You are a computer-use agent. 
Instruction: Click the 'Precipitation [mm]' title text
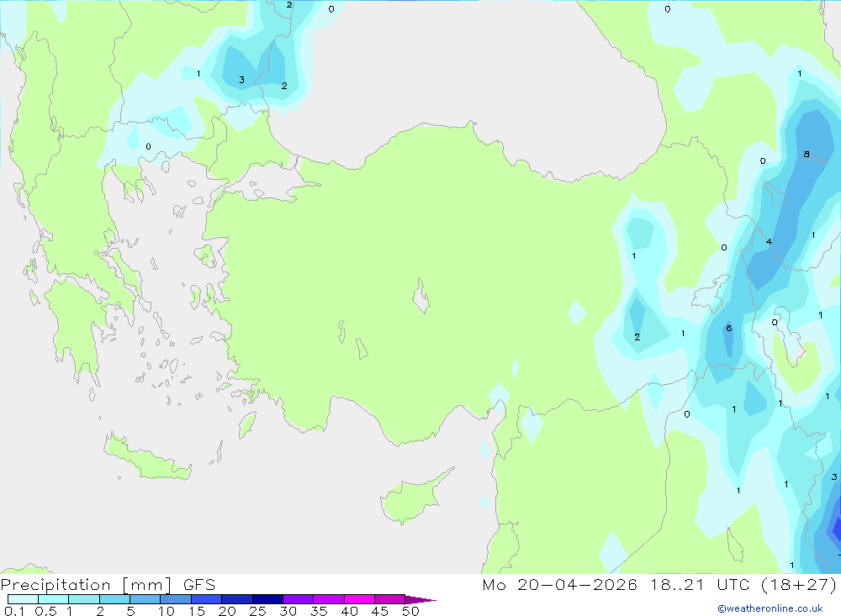tap(86, 585)
